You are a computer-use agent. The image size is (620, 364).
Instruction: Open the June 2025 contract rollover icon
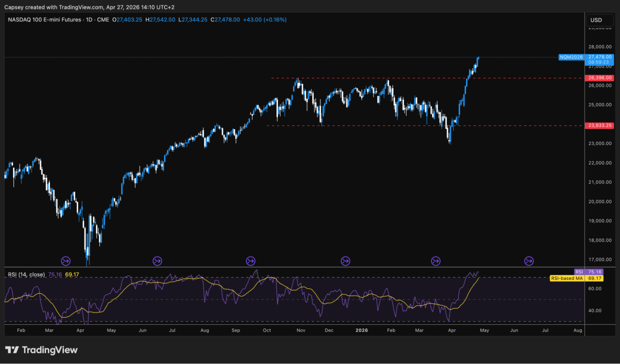pyautogui.click(x=157, y=261)
